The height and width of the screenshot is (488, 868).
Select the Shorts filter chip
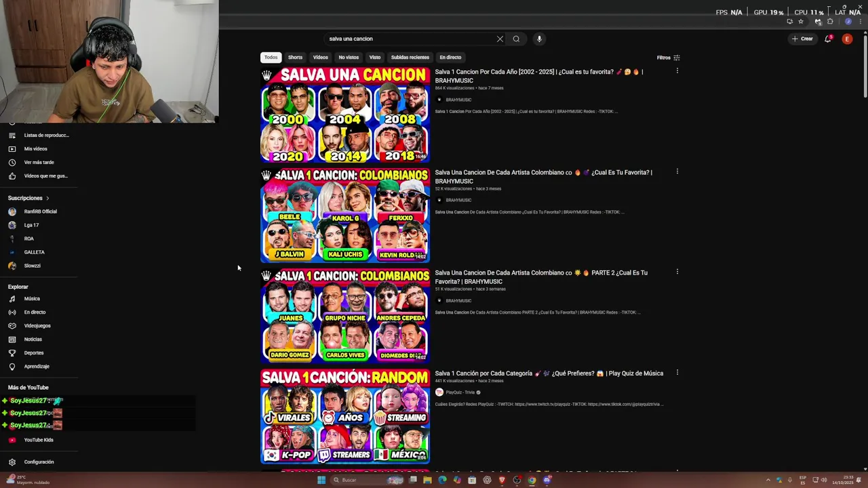point(295,58)
